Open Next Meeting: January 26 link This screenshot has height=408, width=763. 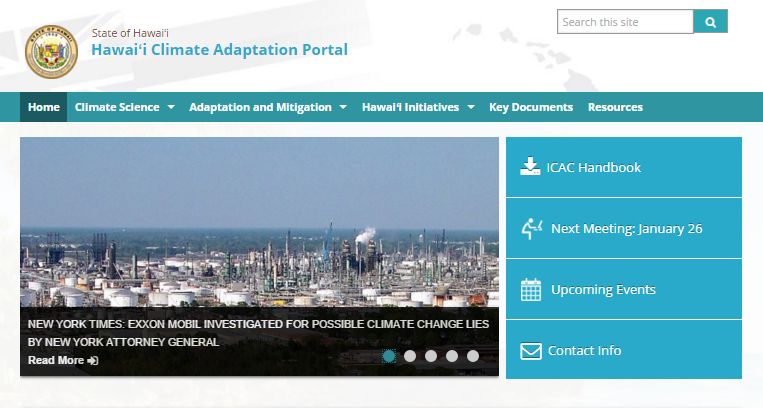[624, 228]
